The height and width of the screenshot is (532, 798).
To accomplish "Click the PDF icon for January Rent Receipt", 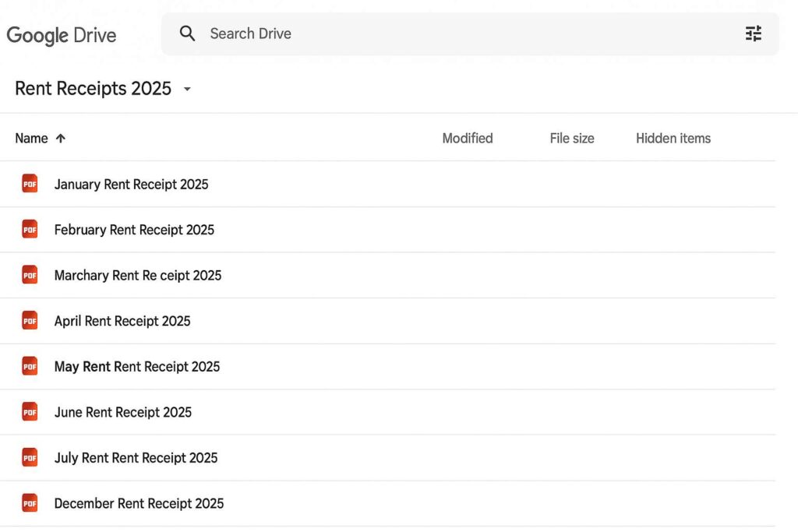I will tap(30, 184).
